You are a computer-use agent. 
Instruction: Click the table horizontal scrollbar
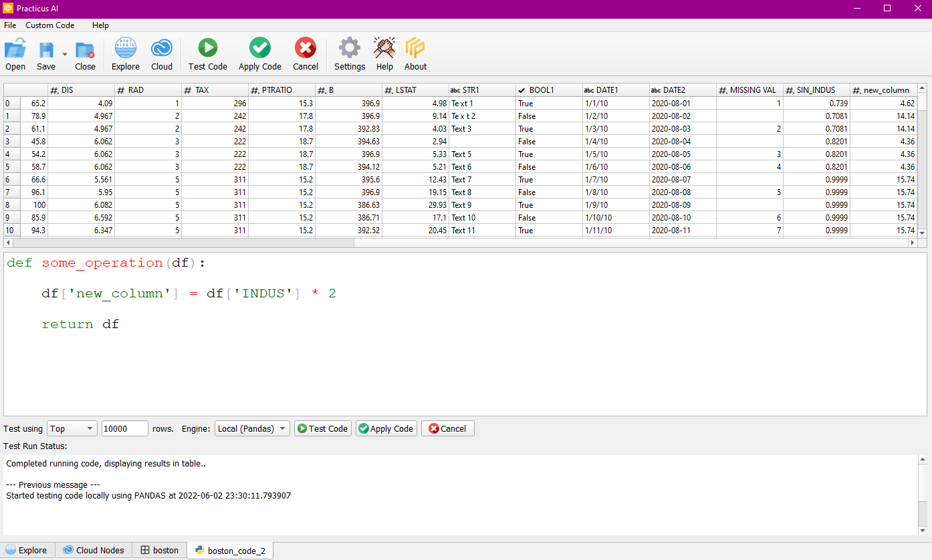(181, 243)
